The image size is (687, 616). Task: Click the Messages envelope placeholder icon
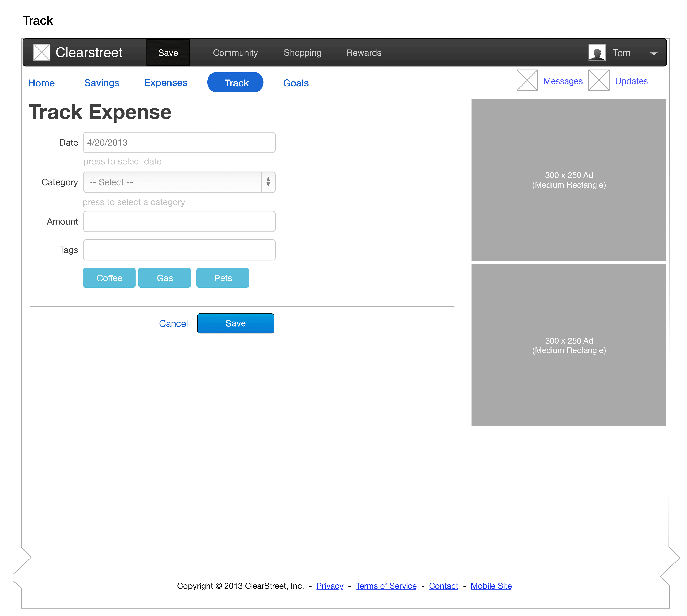click(527, 80)
